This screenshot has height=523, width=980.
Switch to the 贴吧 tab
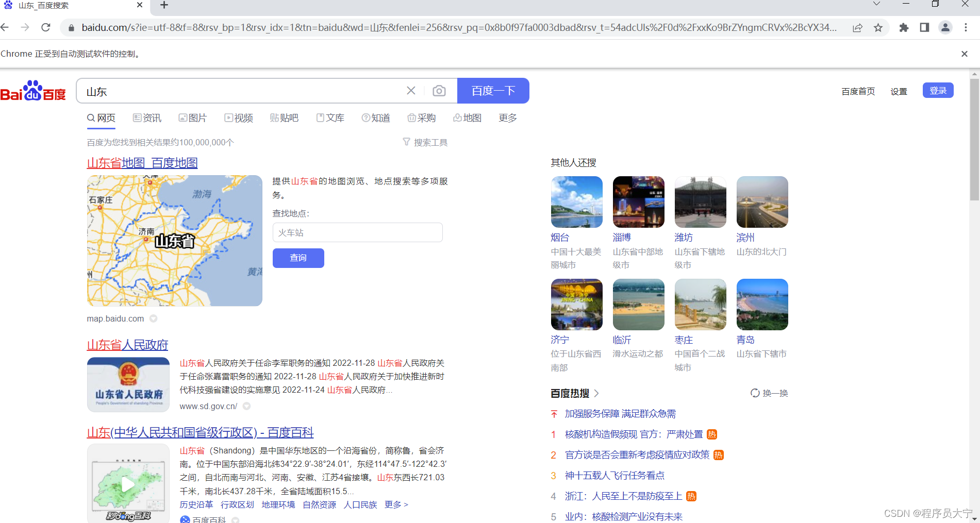(x=285, y=118)
